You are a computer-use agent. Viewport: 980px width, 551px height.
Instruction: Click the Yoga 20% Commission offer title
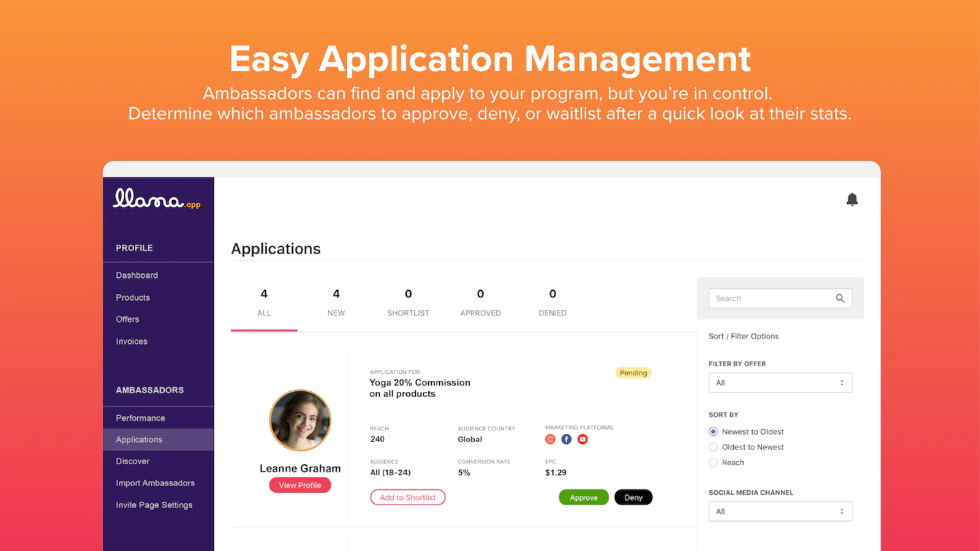(x=420, y=388)
